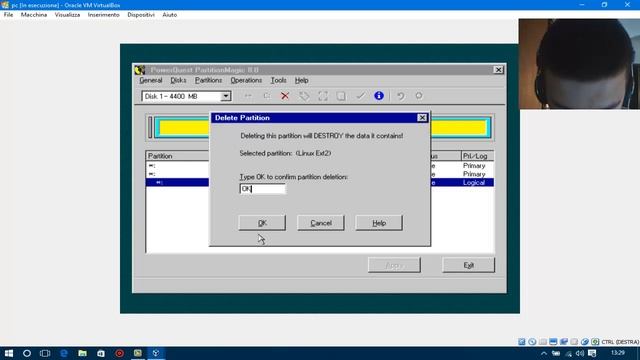The height and width of the screenshot is (360, 640).
Task: Click the Cortana circle on the taskbar
Action: pyautogui.click(x=27, y=353)
